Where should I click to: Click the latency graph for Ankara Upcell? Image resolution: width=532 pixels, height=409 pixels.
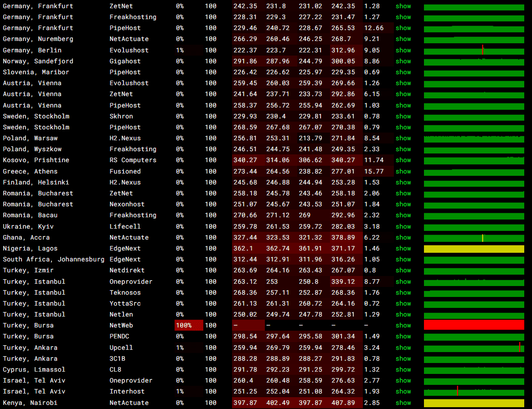tap(474, 348)
